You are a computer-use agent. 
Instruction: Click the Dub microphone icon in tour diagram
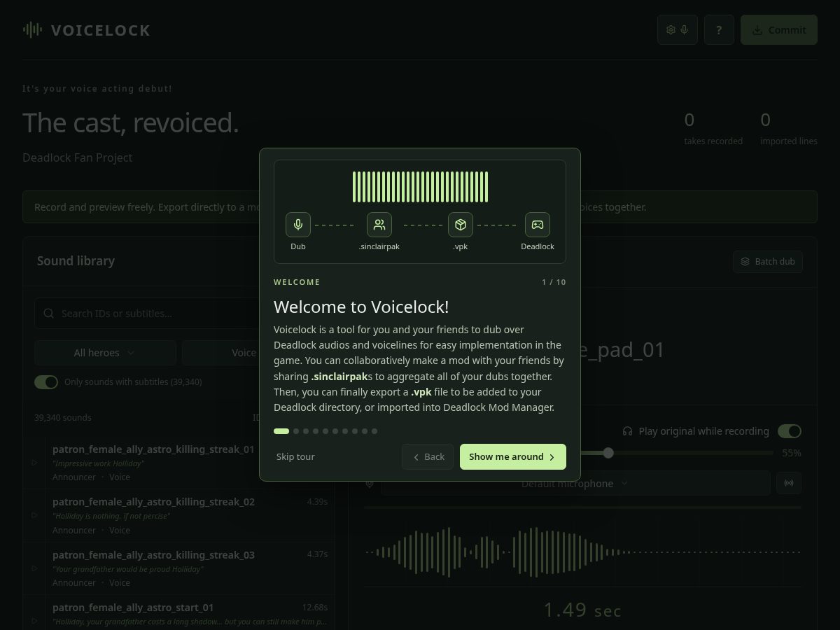298,225
